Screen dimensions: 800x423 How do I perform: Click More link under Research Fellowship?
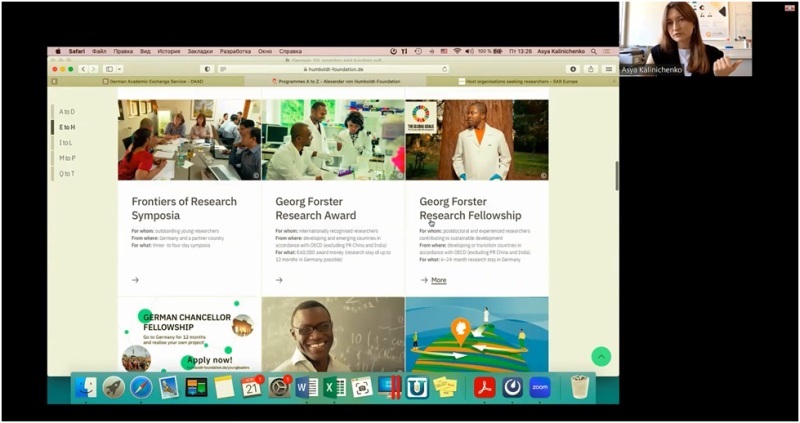coord(438,280)
